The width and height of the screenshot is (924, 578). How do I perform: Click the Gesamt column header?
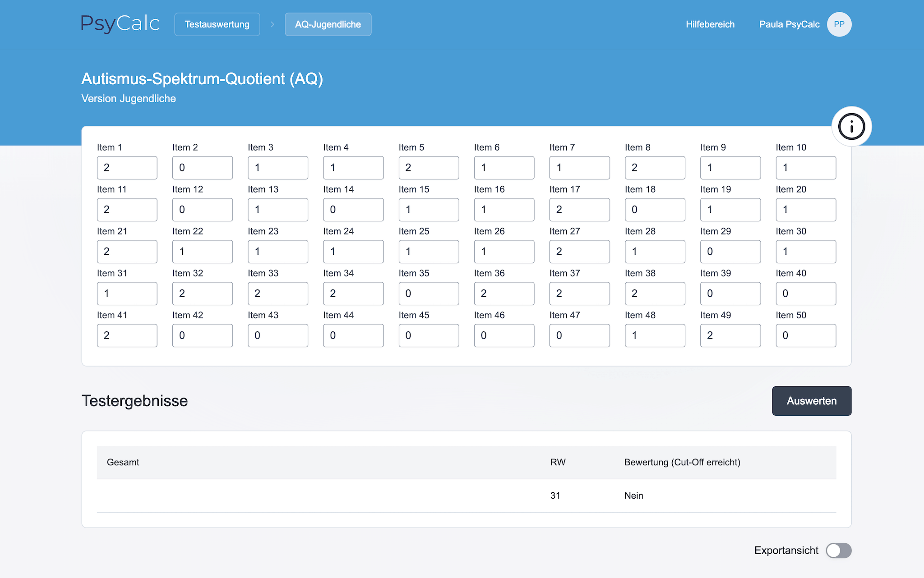pyautogui.click(x=123, y=462)
